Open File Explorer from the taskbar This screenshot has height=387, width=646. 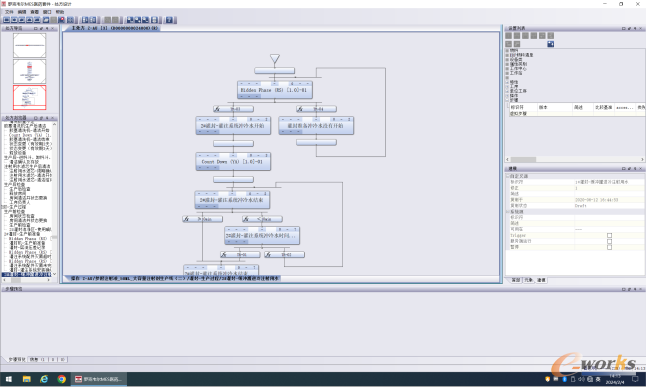(x=26, y=379)
